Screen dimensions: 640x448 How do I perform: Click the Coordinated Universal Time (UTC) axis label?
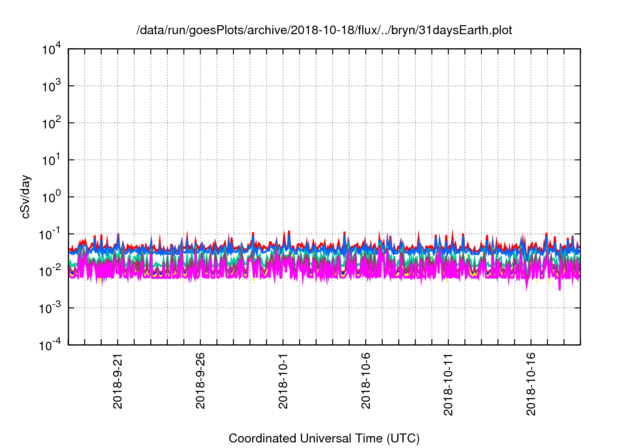324,438
